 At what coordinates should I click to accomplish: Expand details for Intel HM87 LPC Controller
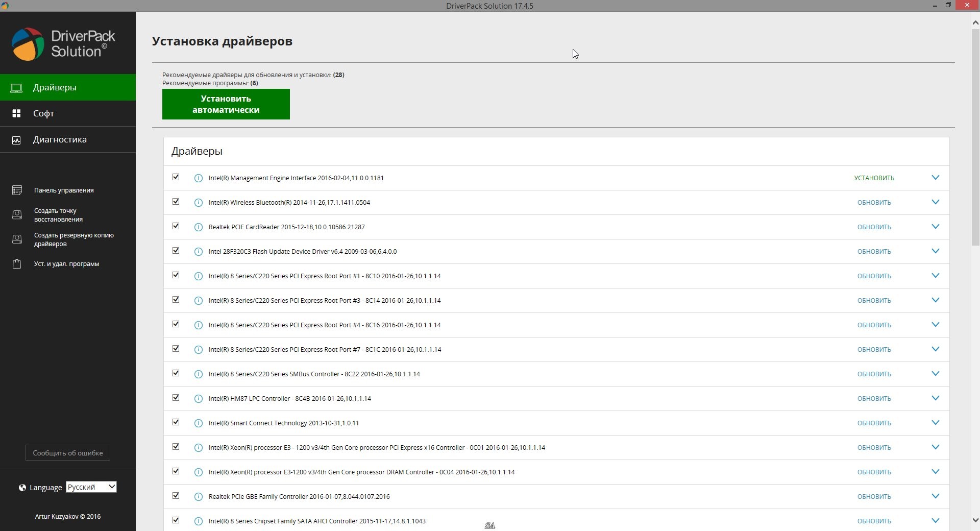point(935,398)
